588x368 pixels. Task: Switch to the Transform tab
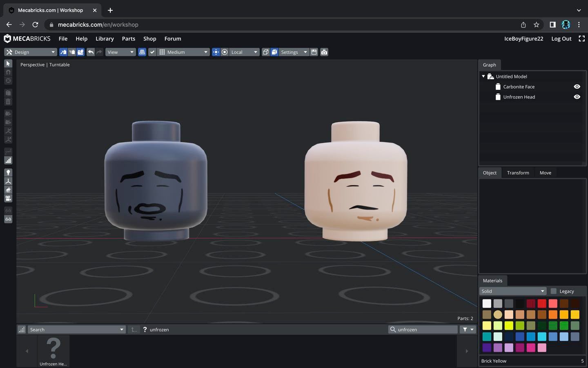point(518,173)
